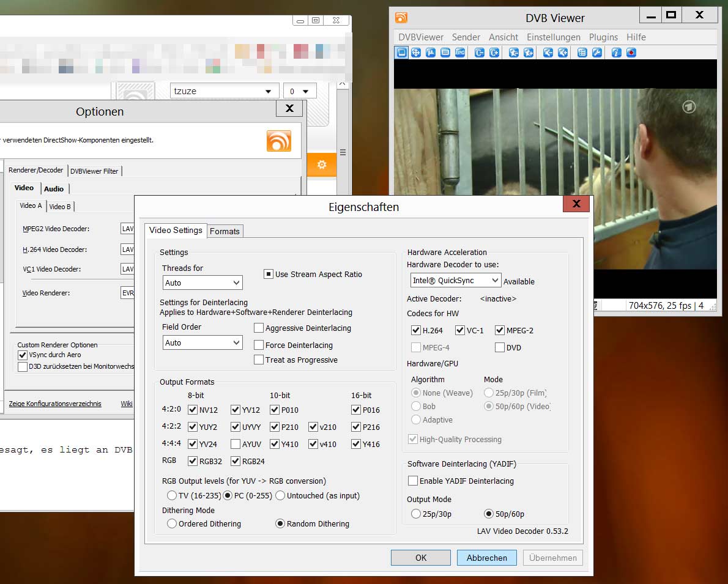Viewport: 728px width, 584px height.
Task: Click the red record toolbar icon
Action: point(631,53)
